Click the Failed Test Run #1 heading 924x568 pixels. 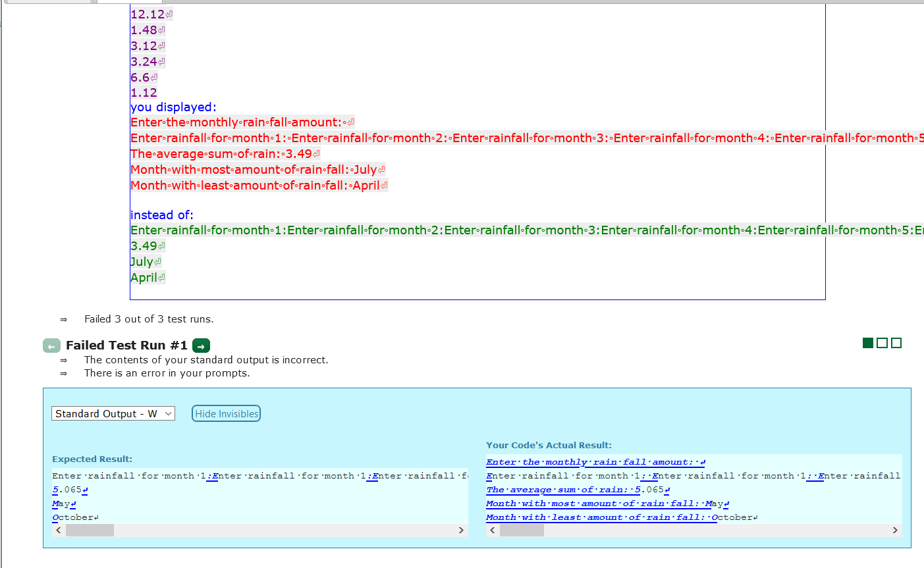point(126,345)
